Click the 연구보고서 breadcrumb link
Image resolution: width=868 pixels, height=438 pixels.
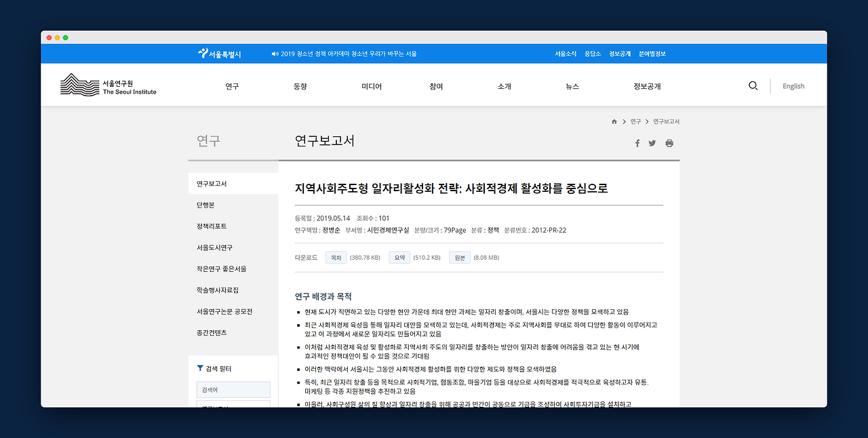pyautogui.click(x=666, y=121)
